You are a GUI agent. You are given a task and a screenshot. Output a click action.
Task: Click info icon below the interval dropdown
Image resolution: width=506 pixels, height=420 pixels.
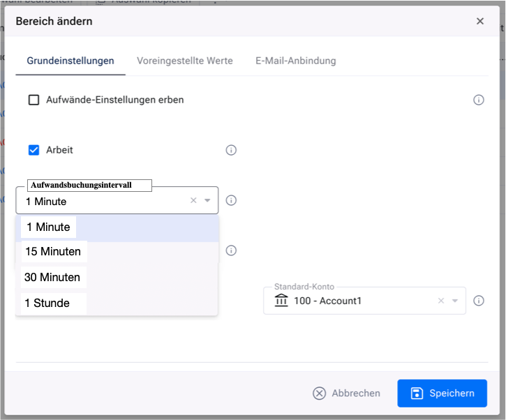pos(231,250)
